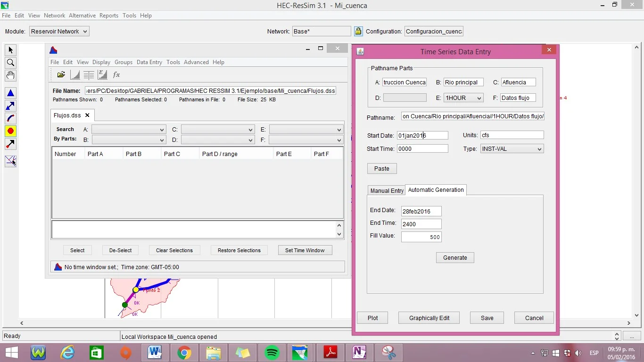The image size is (644, 362).
Task: Open the Search By Parts D dropdown
Action: point(218,140)
